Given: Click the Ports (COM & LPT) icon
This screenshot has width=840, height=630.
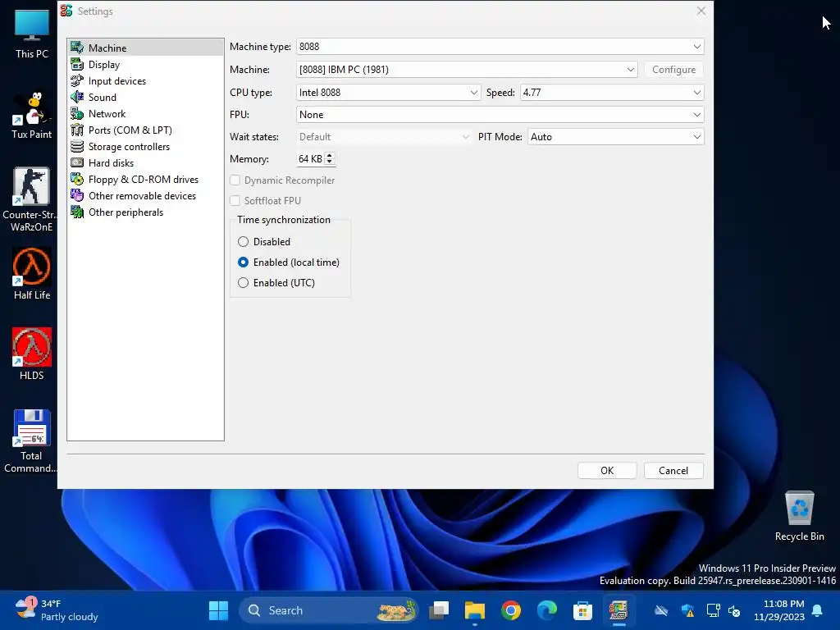Looking at the screenshot, I should pos(77,130).
